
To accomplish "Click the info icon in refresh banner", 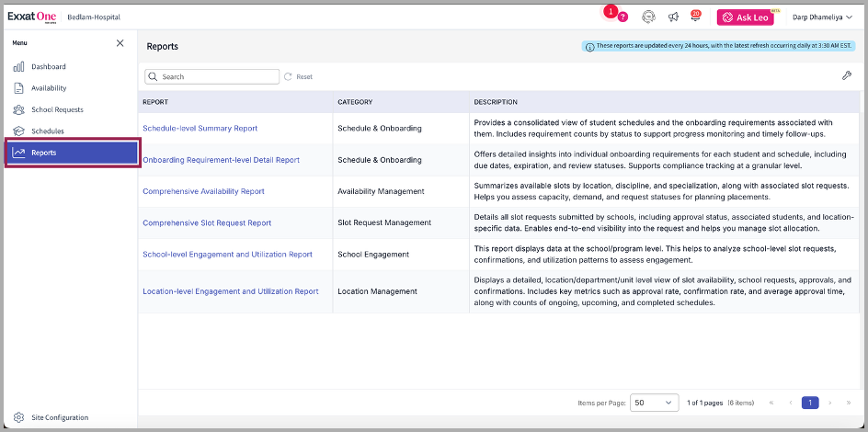I will click(x=589, y=46).
